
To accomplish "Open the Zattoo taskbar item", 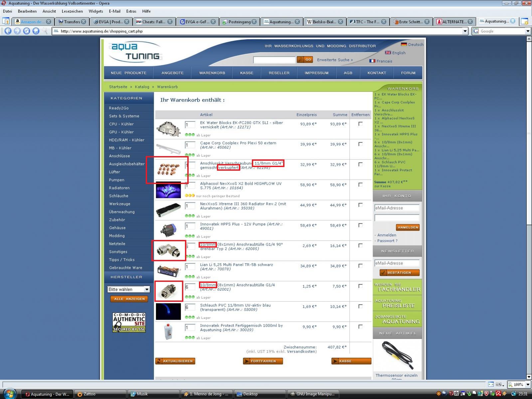I will tap(100, 394).
